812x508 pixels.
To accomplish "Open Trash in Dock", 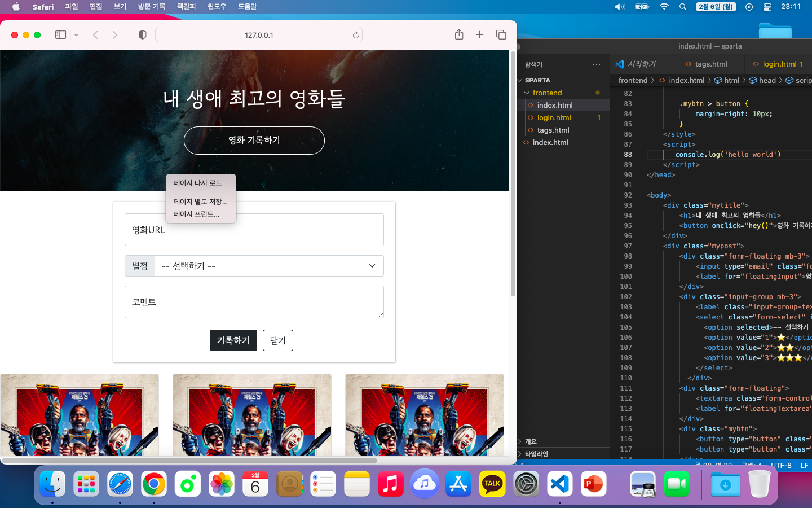I will 760,484.
